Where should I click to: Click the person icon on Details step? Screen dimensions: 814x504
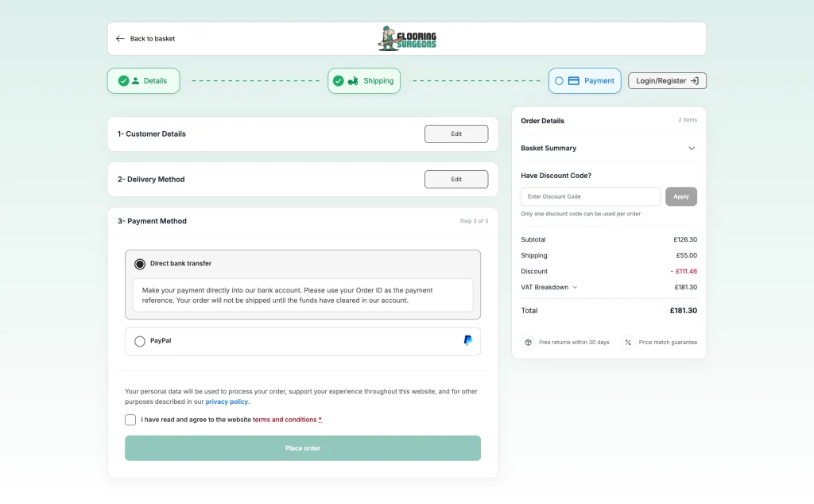(x=135, y=81)
